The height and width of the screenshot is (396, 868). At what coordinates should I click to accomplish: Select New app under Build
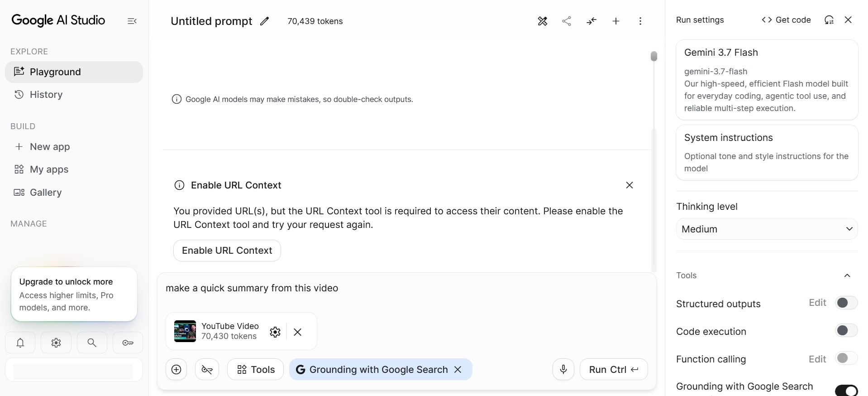74,147
